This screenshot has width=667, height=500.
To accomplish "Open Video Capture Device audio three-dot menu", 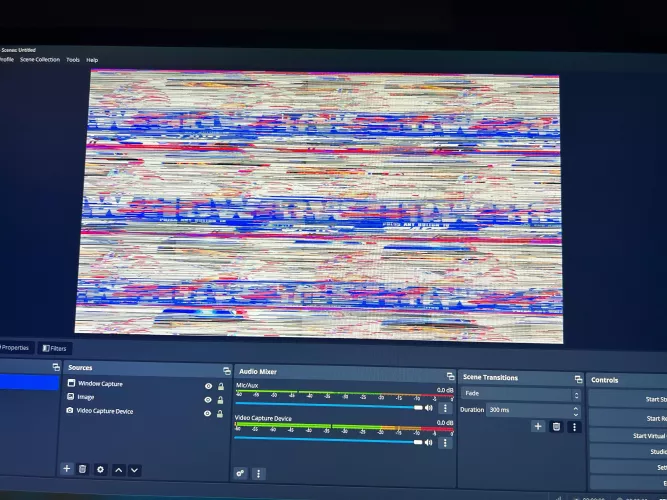I will pos(445,443).
